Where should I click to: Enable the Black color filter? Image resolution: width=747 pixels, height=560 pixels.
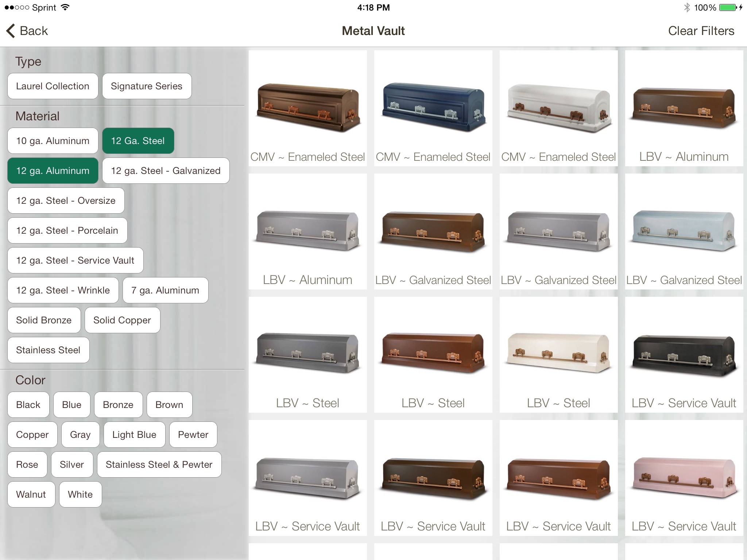click(x=28, y=405)
